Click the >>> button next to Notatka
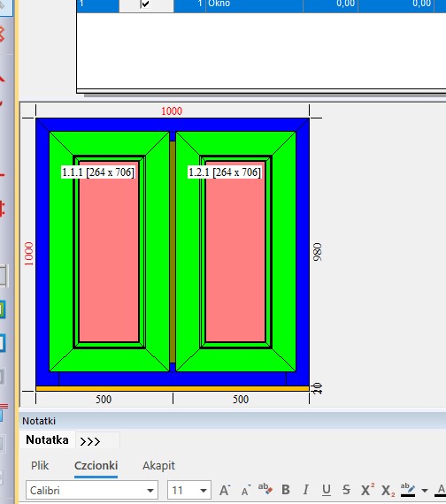This screenshot has height=504, width=446. tap(90, 441)
